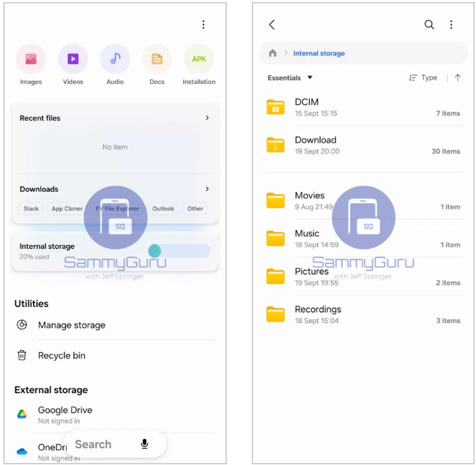
Task: Open Google Drive storage entry
Action: click(115, 415)
